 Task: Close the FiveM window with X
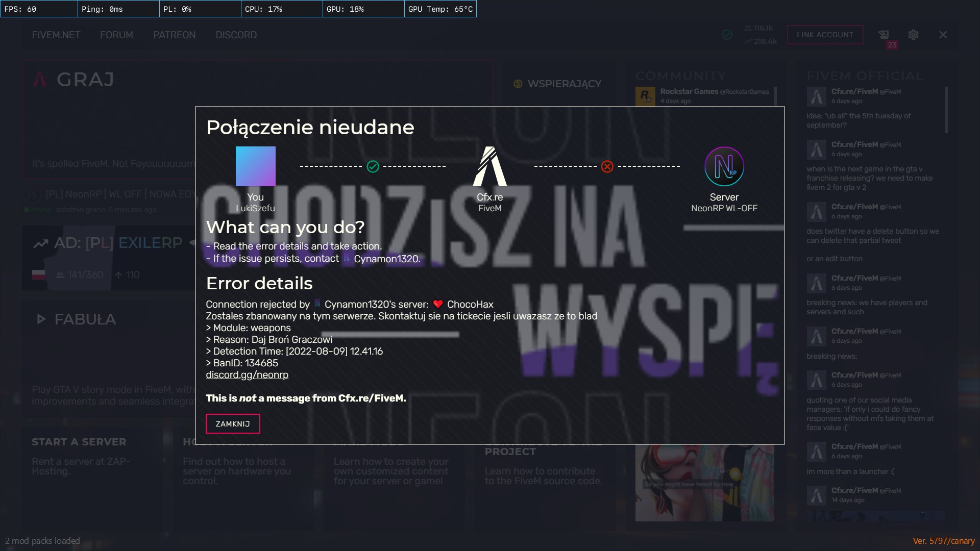click(943, 35)
